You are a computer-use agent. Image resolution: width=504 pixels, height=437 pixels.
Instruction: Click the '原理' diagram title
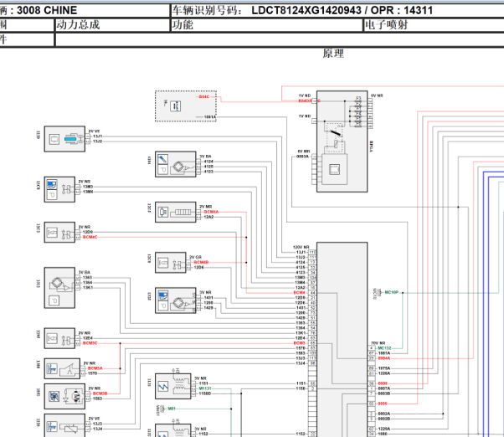(333, 54)
